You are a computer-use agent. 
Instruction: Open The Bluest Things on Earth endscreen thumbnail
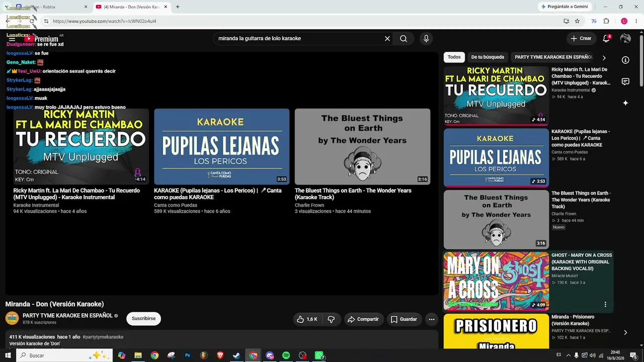362,146
